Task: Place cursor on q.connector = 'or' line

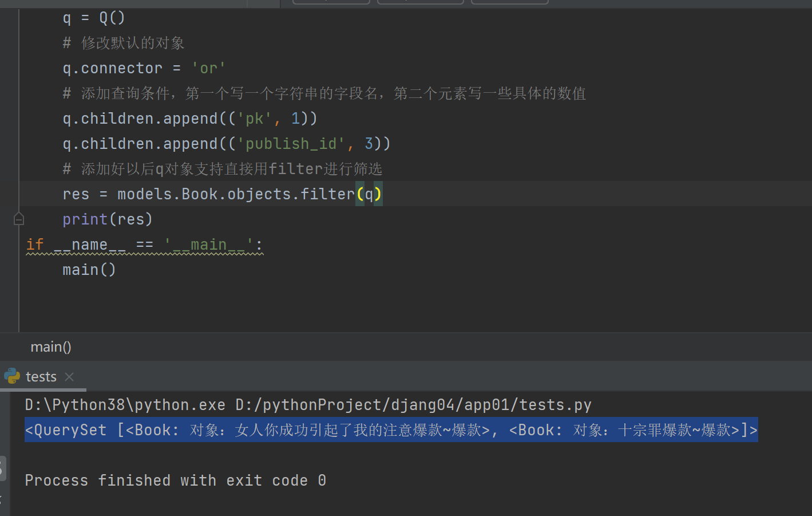Action: pyautogui.click(x=144, y=68)
